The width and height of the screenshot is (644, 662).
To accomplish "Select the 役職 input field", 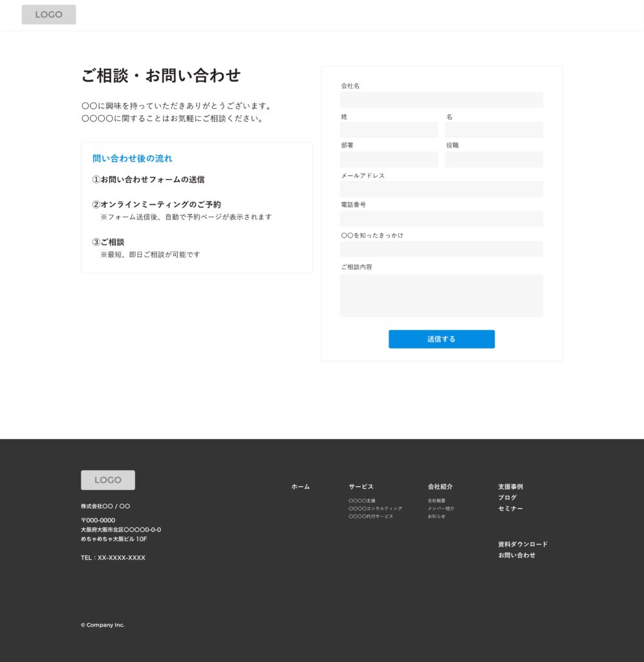I will (x=493, y=160).
